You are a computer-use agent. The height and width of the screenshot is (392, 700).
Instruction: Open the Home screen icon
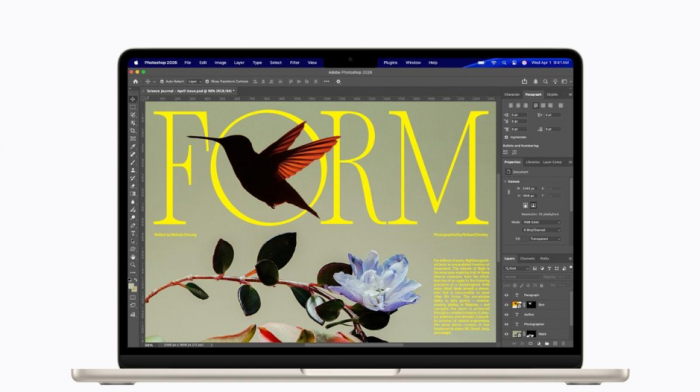[136, 82]
